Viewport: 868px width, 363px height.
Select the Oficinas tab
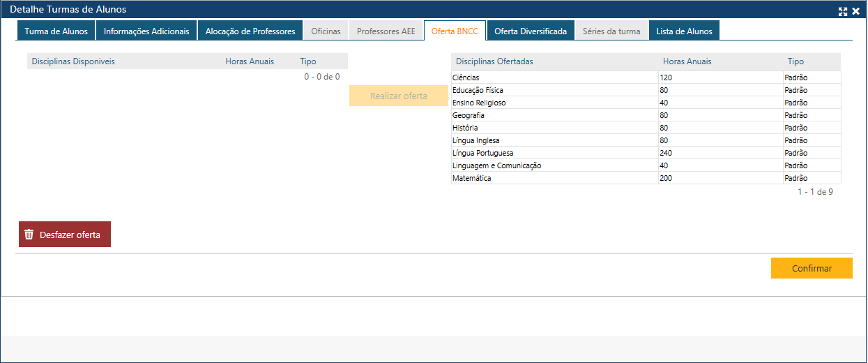click(x=326, y=31)
